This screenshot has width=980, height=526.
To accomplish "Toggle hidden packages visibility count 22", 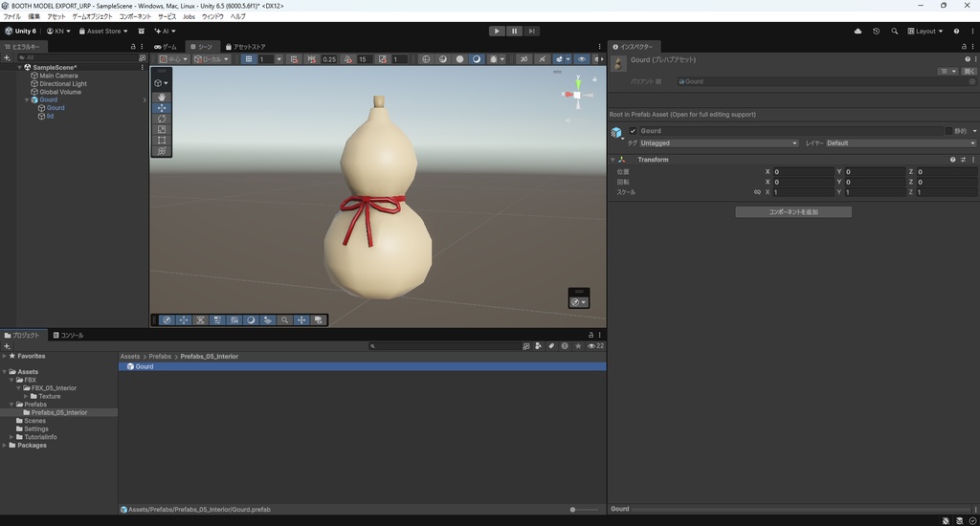I will 595,346.
